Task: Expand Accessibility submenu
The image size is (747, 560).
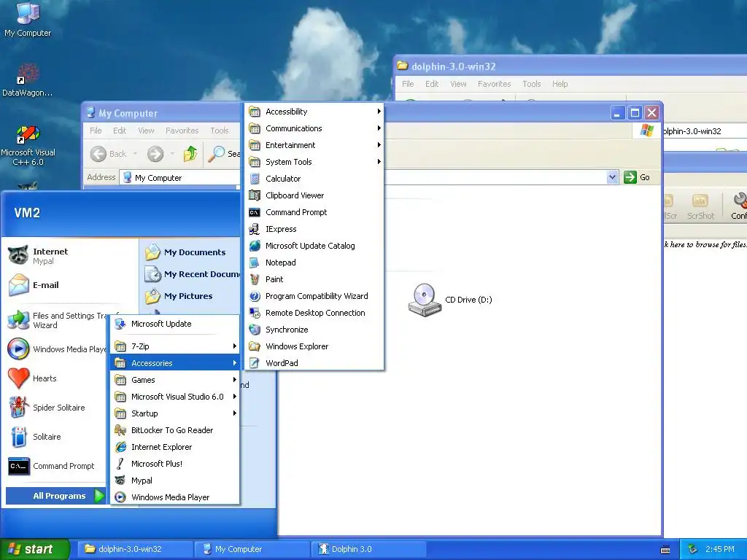Action: 314,112
